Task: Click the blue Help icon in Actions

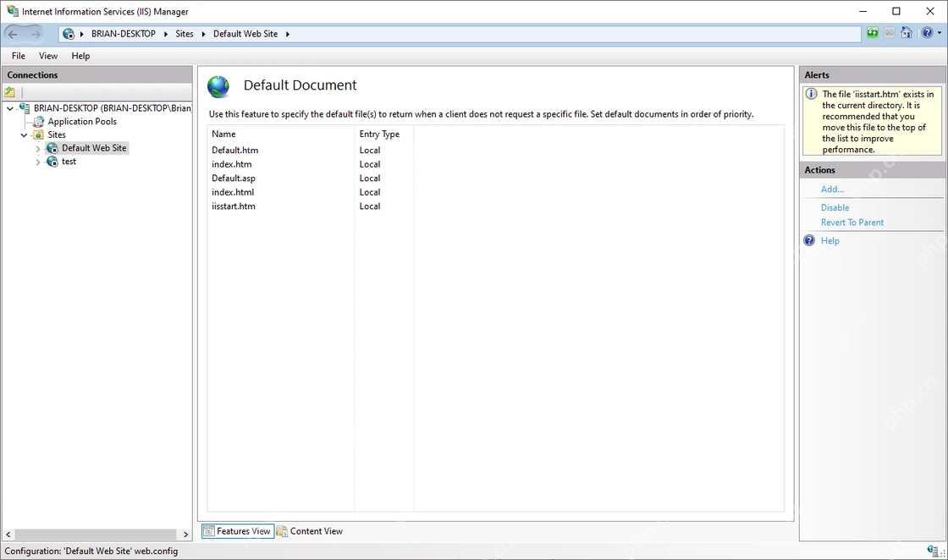Action: click(x=809, y=240)
